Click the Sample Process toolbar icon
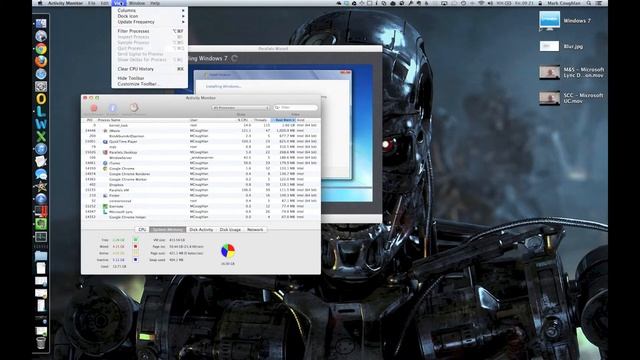 click(x=134, y=107)
